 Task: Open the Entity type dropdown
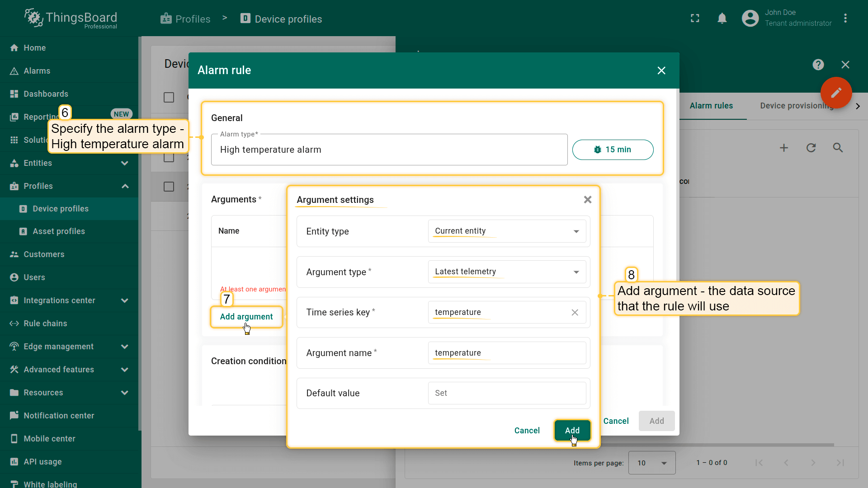[x=507, y=231]
